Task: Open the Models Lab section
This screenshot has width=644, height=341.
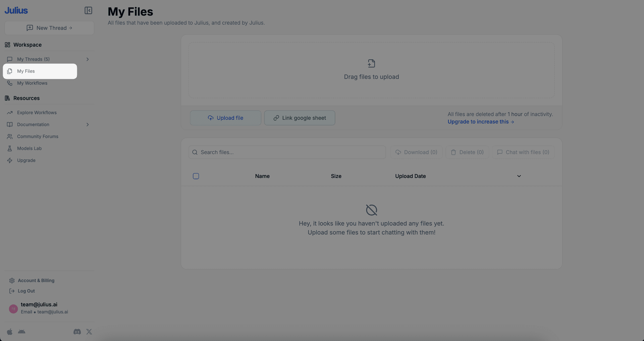Action: pos(29,148)
